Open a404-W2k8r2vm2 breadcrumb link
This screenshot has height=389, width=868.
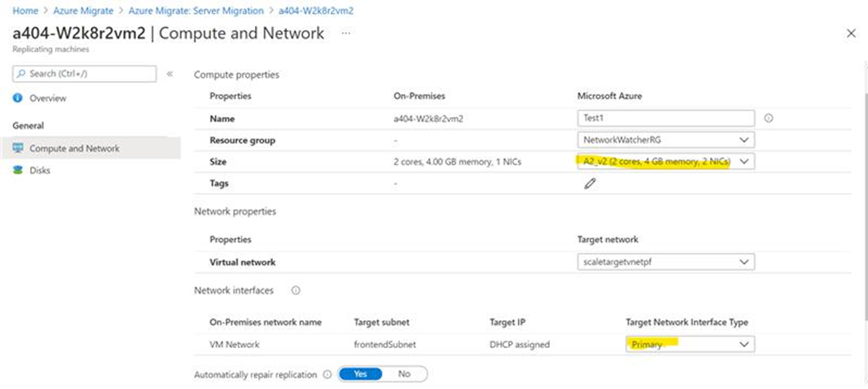coord(316,11)
